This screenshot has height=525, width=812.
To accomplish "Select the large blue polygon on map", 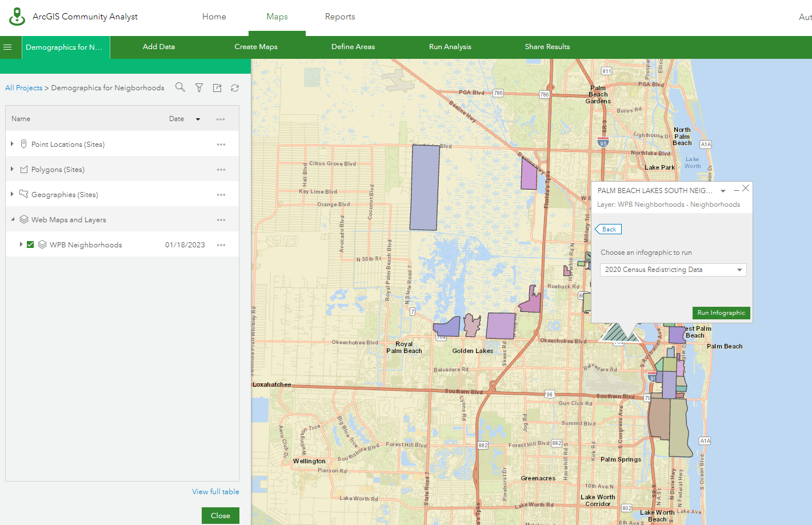I will coord(425,187).
